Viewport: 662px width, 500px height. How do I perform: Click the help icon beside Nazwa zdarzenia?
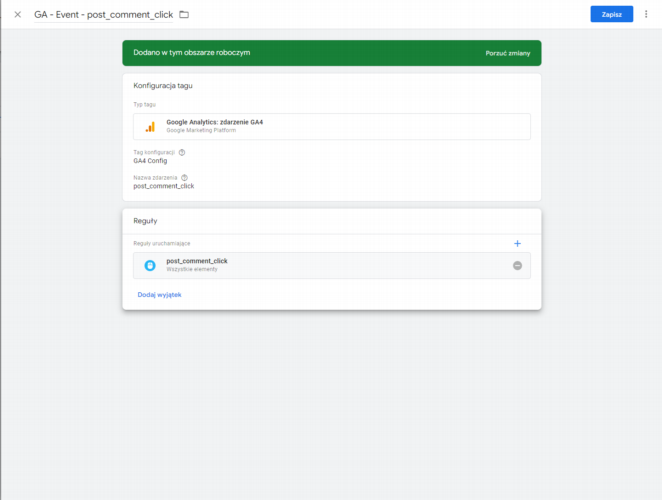185,178
